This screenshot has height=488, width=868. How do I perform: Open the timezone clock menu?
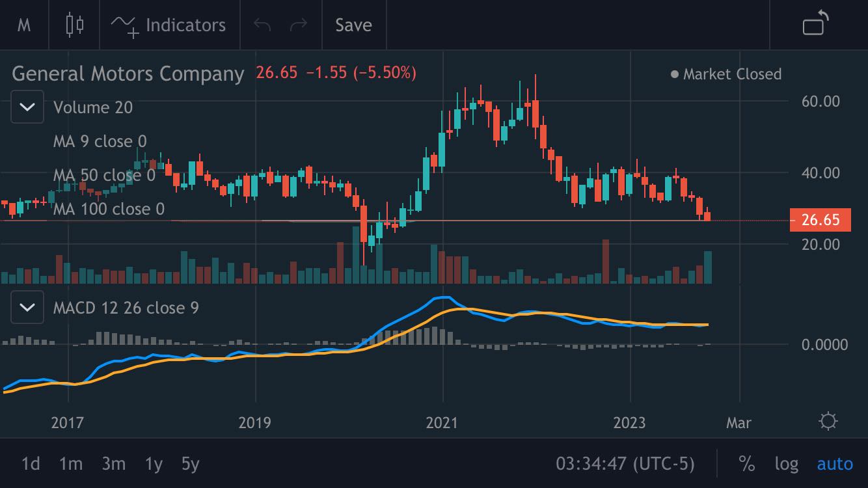click(625, 464)
